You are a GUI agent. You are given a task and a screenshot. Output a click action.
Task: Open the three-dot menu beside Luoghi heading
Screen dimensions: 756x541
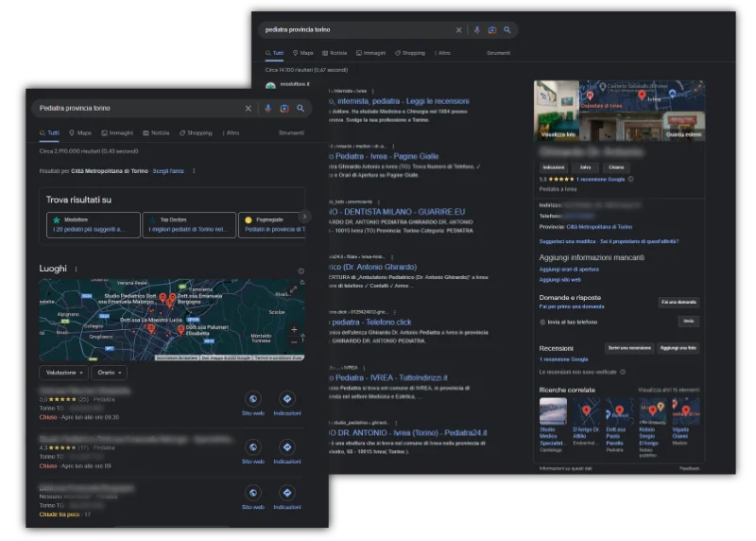click(77, 270)
